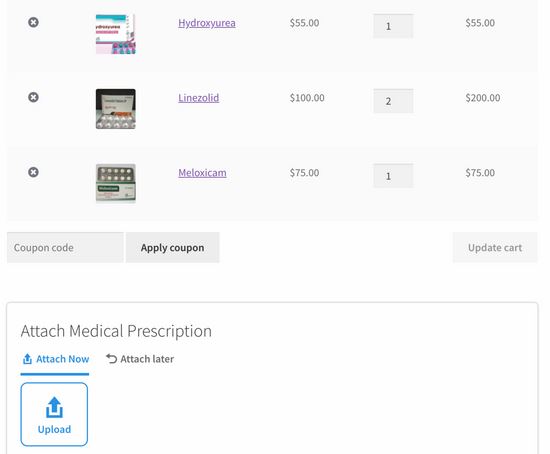550x454 pixels.
Task: Click the Apply coupon button
Action: [173, 248]
